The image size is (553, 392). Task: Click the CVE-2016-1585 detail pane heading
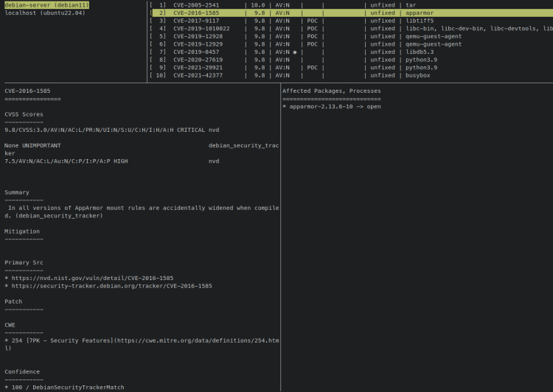(27, 91)
